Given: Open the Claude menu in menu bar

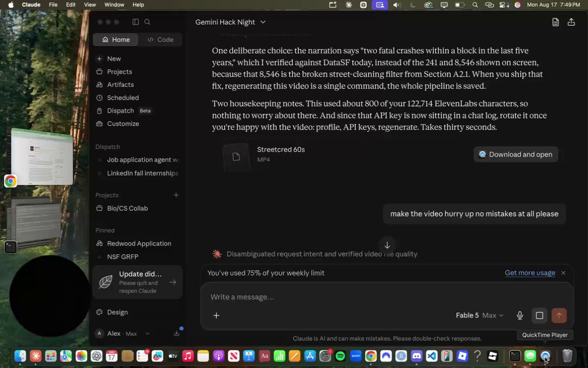Looking at the screenshot, I should point(31,5).
